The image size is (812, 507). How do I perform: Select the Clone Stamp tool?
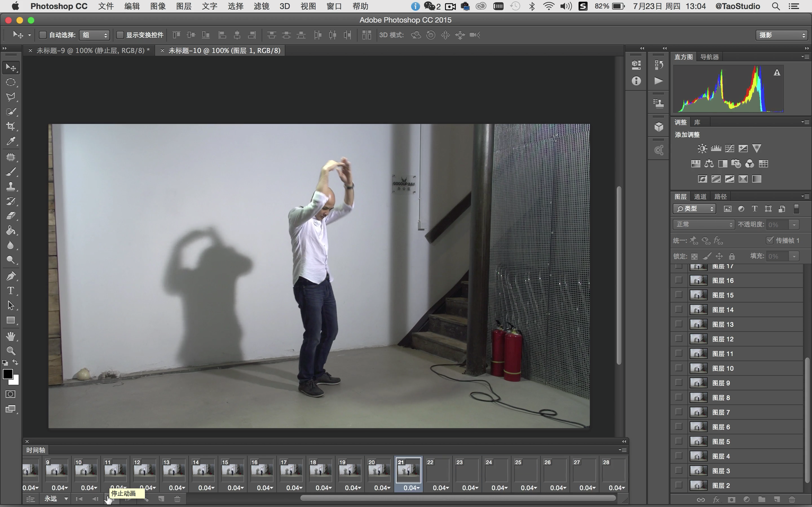[x=11, y=186]
